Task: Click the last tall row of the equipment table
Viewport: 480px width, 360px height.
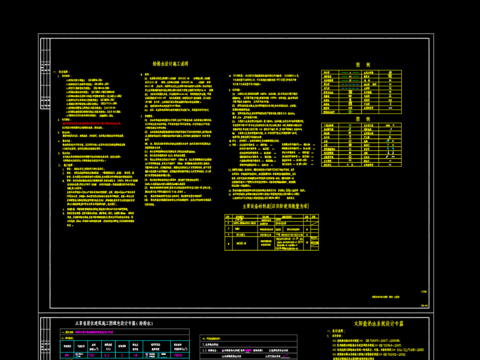Action: (x=272, y=243)
